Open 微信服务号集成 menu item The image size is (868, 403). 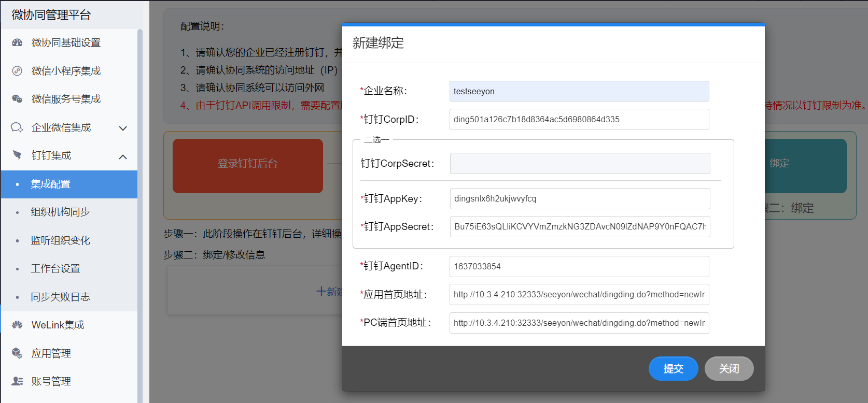click(x=69, y=99)
